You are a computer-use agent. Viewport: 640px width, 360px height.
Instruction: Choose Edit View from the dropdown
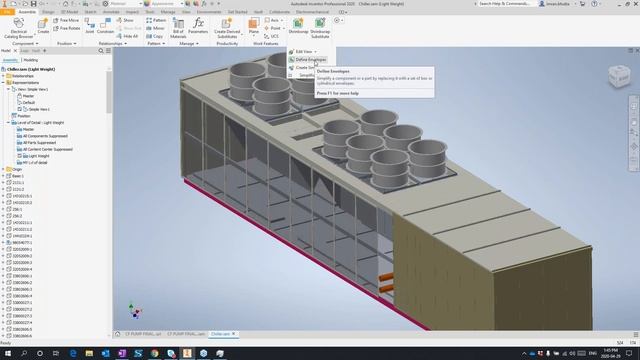click(x=303, y=52)
